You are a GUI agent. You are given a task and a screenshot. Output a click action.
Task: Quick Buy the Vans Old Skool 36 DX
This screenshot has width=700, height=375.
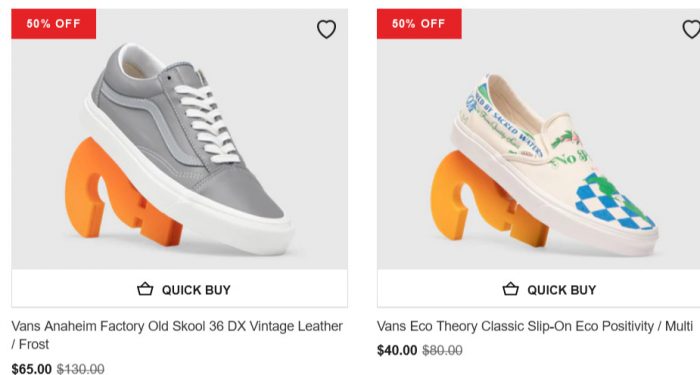[x=179, y=289]
